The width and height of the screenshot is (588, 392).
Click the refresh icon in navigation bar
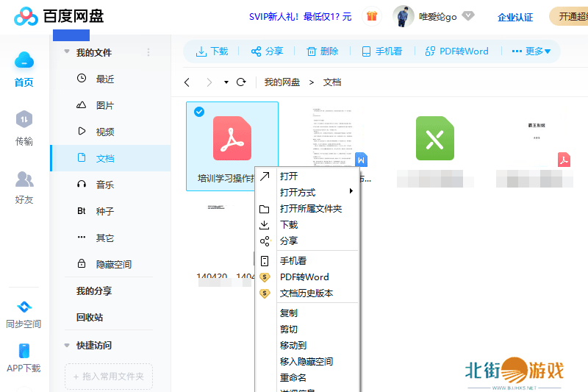241,82
